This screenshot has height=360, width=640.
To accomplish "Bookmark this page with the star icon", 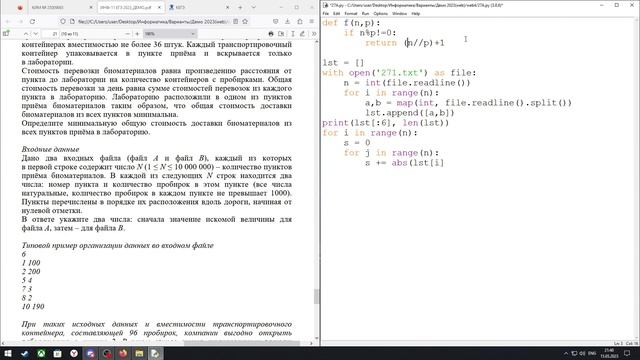I will coord(245,21).
